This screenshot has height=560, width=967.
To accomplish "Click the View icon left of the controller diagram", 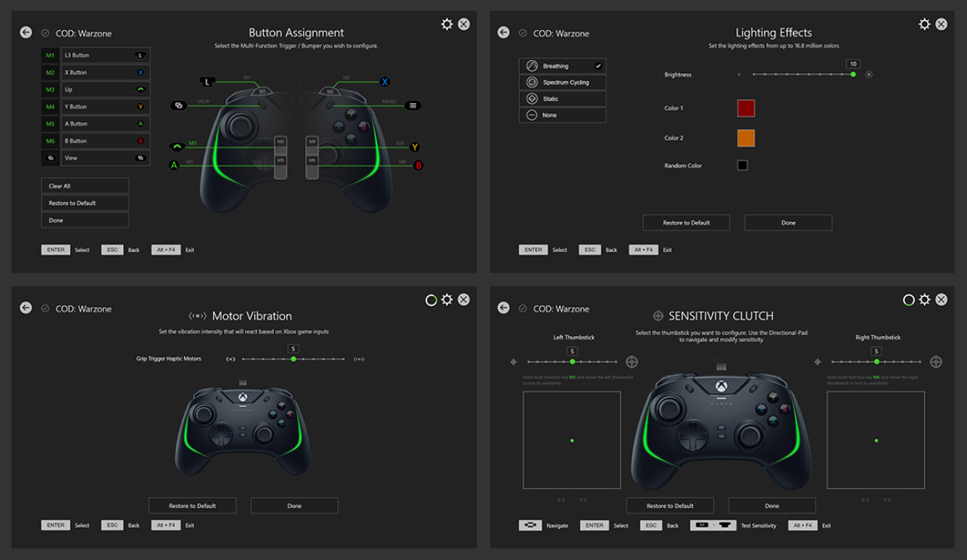I will 178,105.
